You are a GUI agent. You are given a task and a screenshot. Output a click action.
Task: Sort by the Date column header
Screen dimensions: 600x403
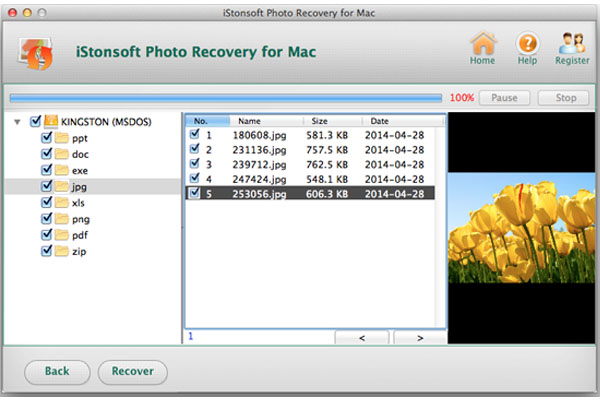[403, 121]
